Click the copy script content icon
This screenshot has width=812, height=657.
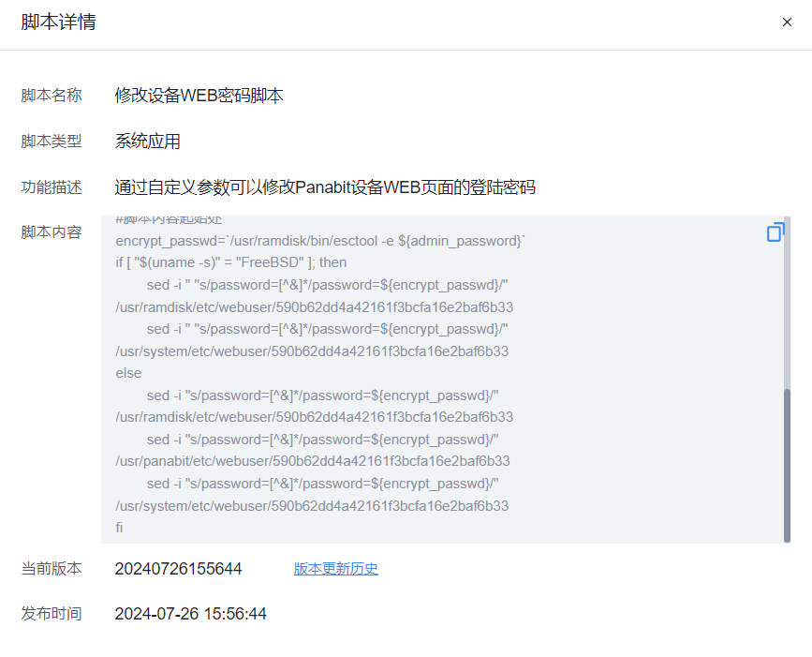click(x=775, y=231)
